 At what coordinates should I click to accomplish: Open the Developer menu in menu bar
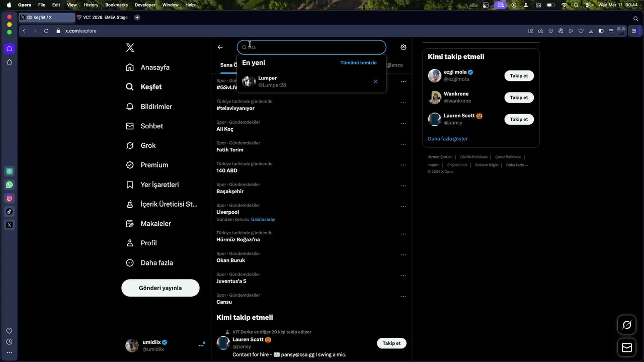pyautogui.click(x=145, y=5)
